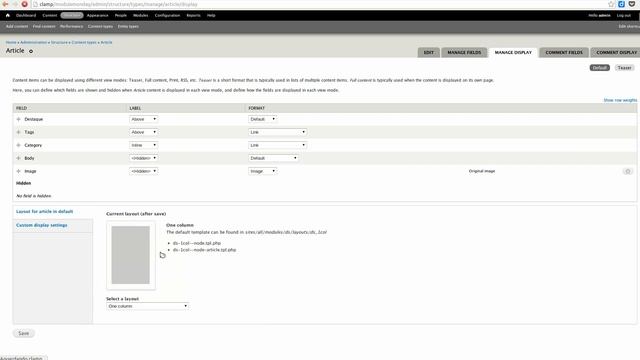The height and width of the screenshot is (360, 640).
Task: Click Show row weights link
Action: point(620,100)
